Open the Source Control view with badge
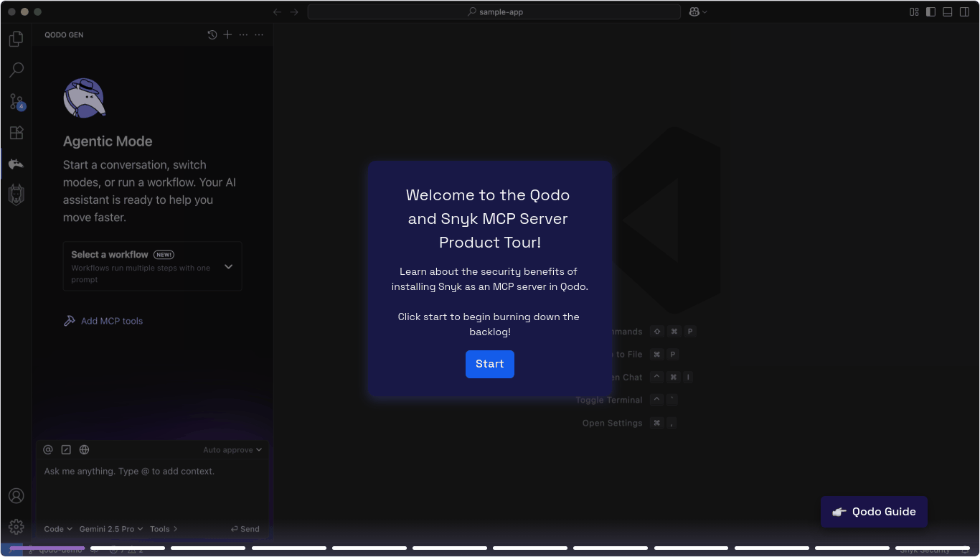 tap(16, 101)
